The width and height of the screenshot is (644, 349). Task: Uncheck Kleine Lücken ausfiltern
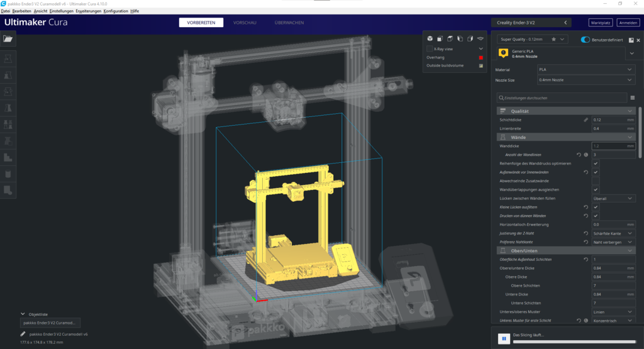(596, 207)
